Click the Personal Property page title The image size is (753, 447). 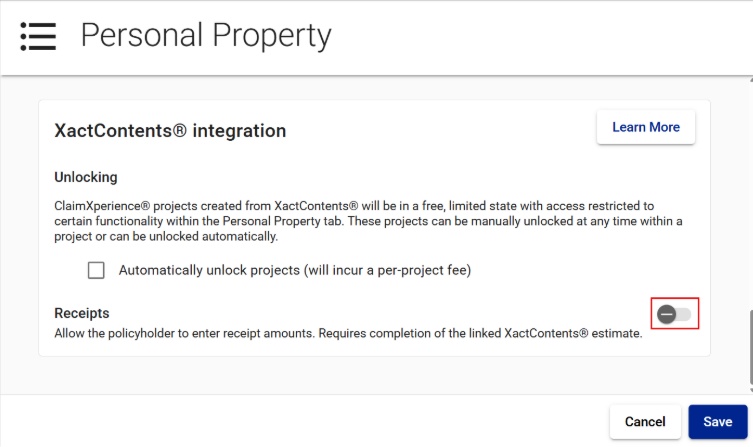point(205,36)
